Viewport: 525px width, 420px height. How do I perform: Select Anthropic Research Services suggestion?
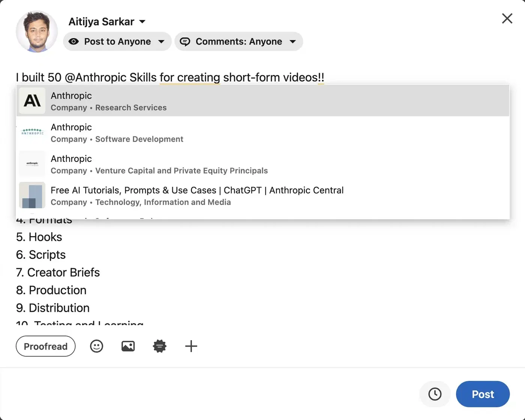pyautogui.click(x=262, y=101)
